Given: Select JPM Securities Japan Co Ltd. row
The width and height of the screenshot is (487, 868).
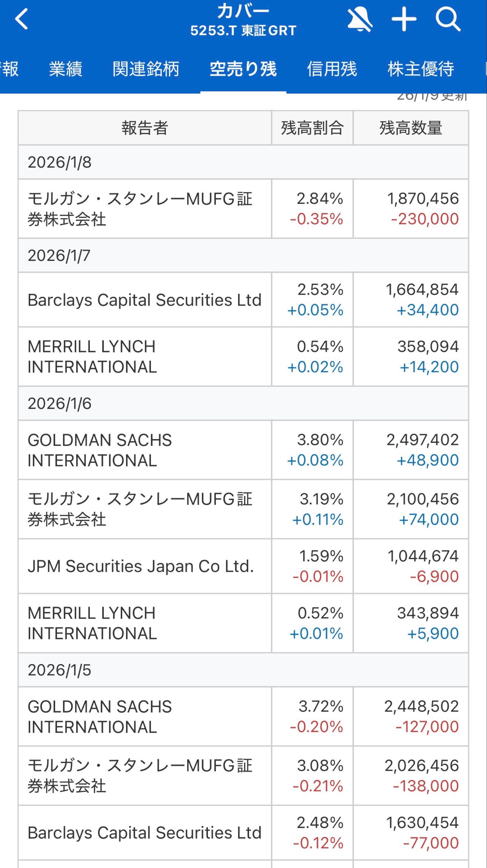Looking at the screenshot, I should tap(141, 566).
